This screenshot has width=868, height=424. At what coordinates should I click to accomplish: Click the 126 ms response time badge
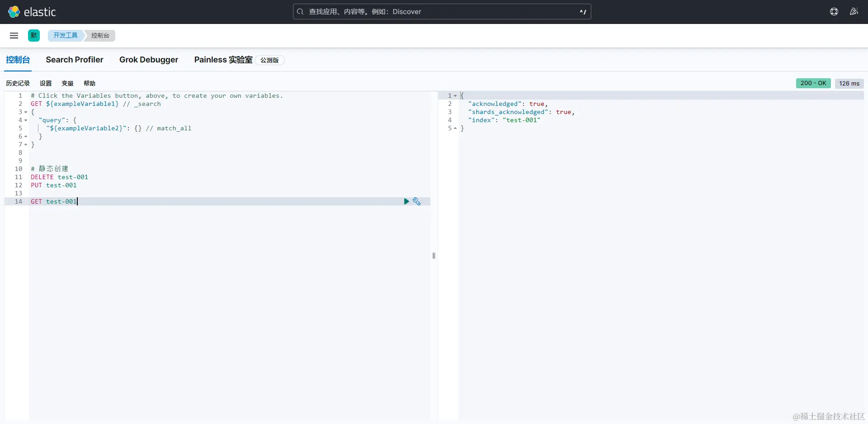tap(849, 83)
